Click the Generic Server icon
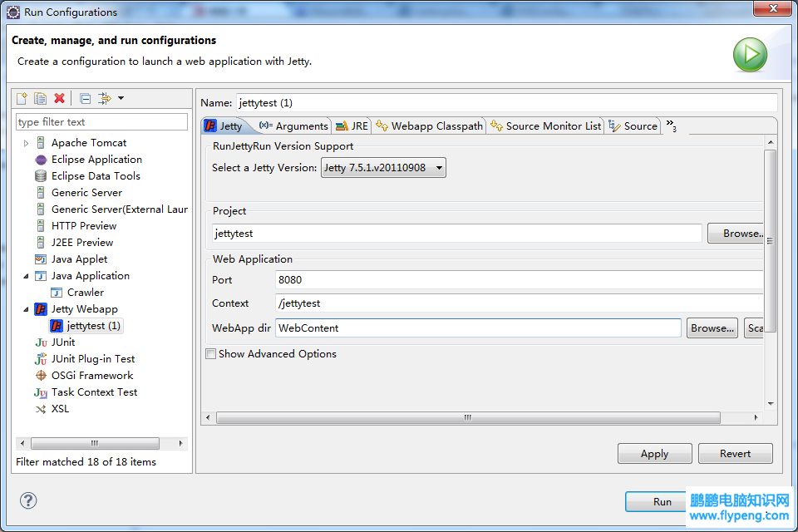This screenshot has width=798, height=532. click(41, 193)
